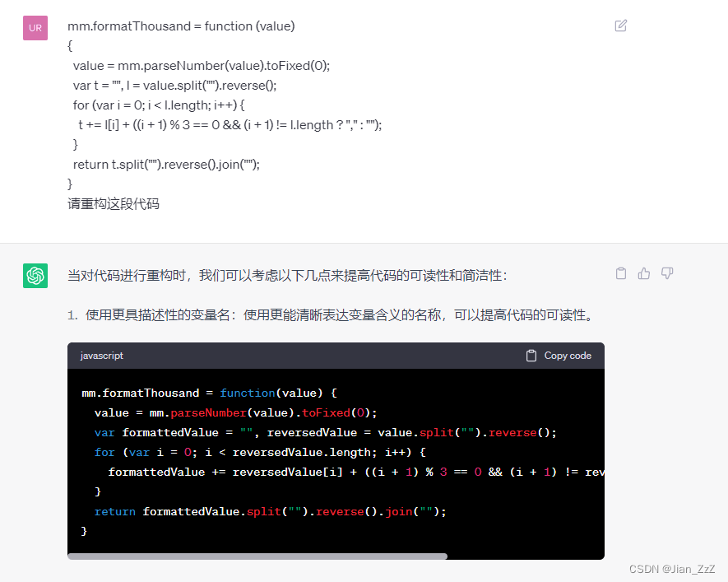The width and height of the screenshot is (728, 582).
Task: Click list item 1 about 使用更具描述性的变量名
Action: point(332,315)
